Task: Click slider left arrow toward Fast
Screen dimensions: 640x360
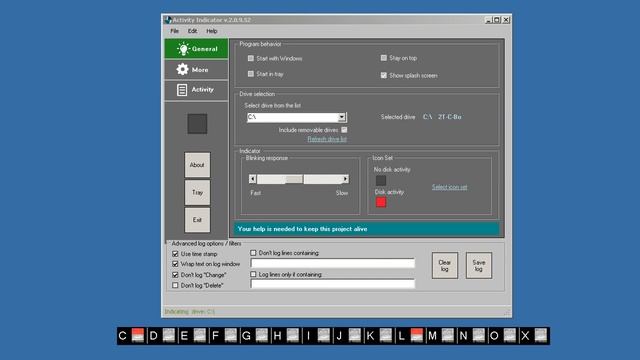Action: pos(253,179)
